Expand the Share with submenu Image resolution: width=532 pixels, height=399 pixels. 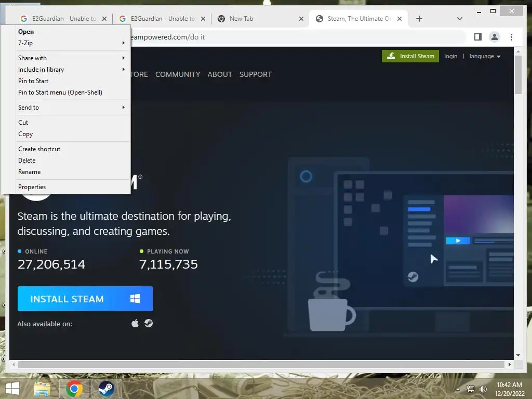point(73,58)
